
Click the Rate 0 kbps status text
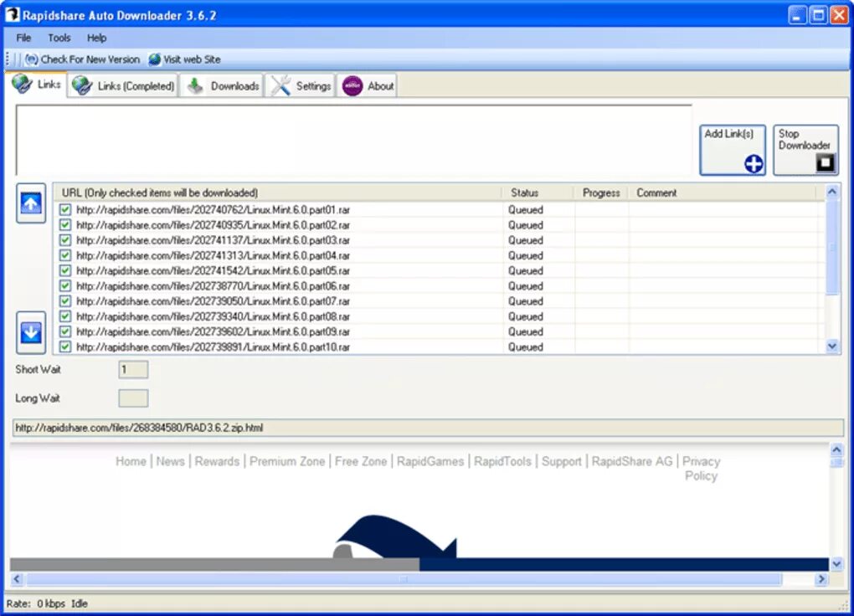35,603
